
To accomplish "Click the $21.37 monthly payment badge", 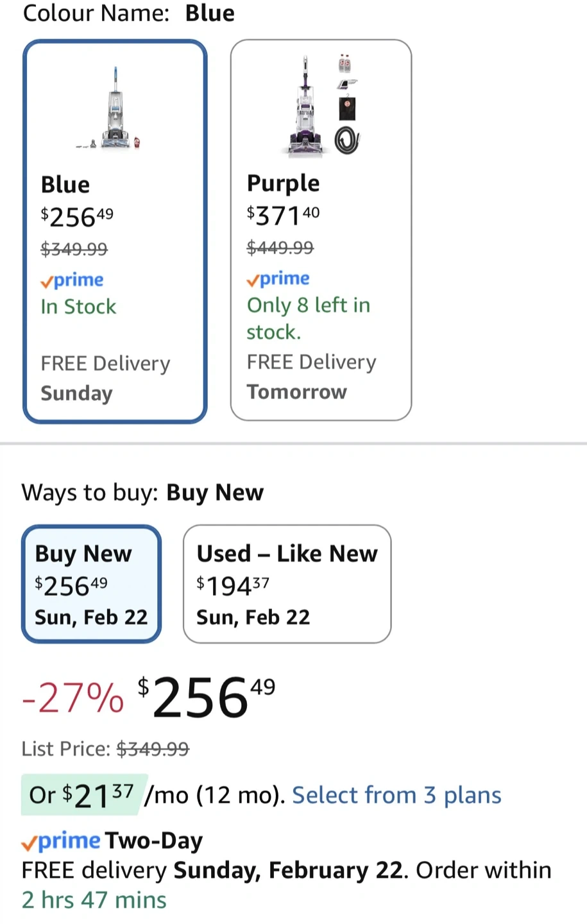I will (x=81, y=795).
